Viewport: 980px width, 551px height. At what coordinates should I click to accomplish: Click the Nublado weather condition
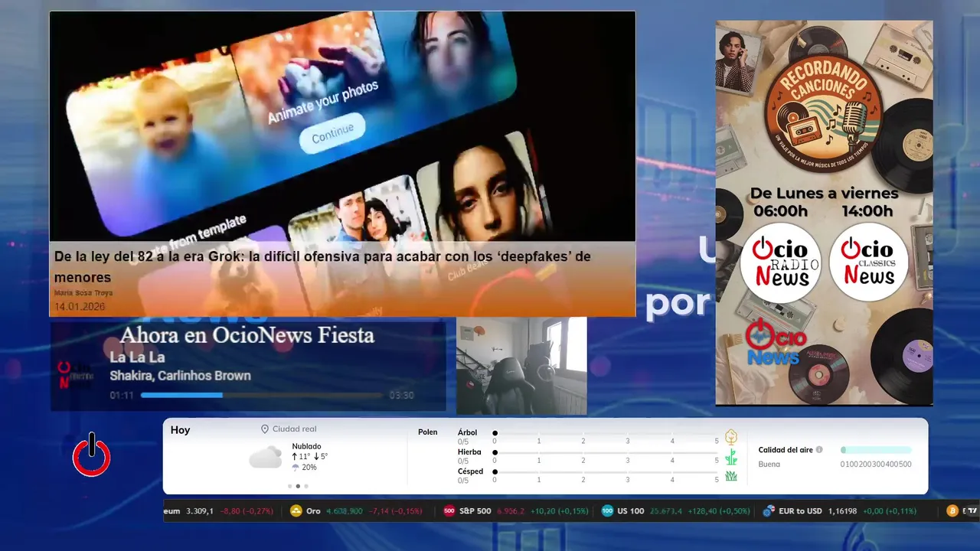click(x=306, y=446)
